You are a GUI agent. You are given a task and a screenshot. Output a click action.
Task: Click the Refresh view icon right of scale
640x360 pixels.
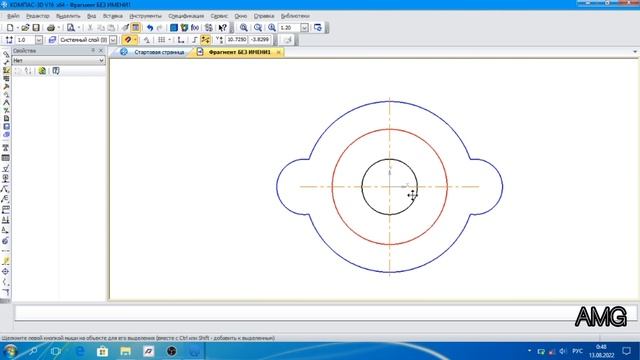[x=318, y=28]
